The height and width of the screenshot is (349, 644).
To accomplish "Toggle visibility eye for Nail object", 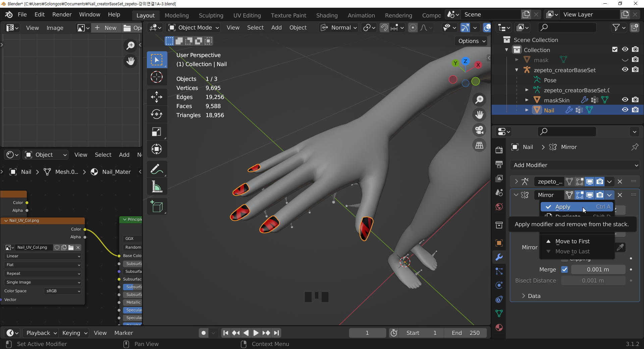I will 625,110.
